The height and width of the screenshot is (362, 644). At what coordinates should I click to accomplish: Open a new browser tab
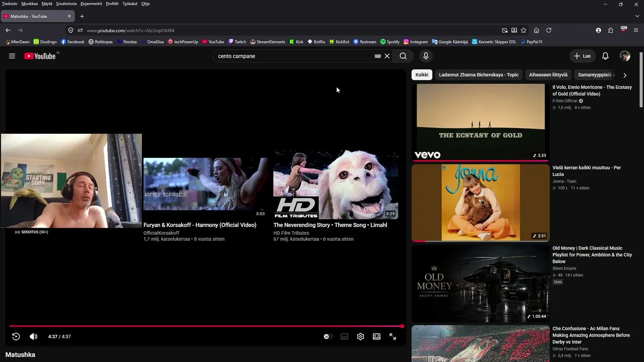click(82, 16)
